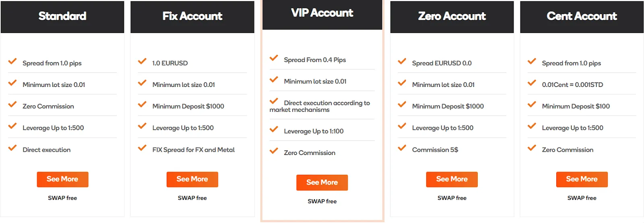Click See More under Zero Account
This screenshot has height=223, width=644.
coord(452,179)
